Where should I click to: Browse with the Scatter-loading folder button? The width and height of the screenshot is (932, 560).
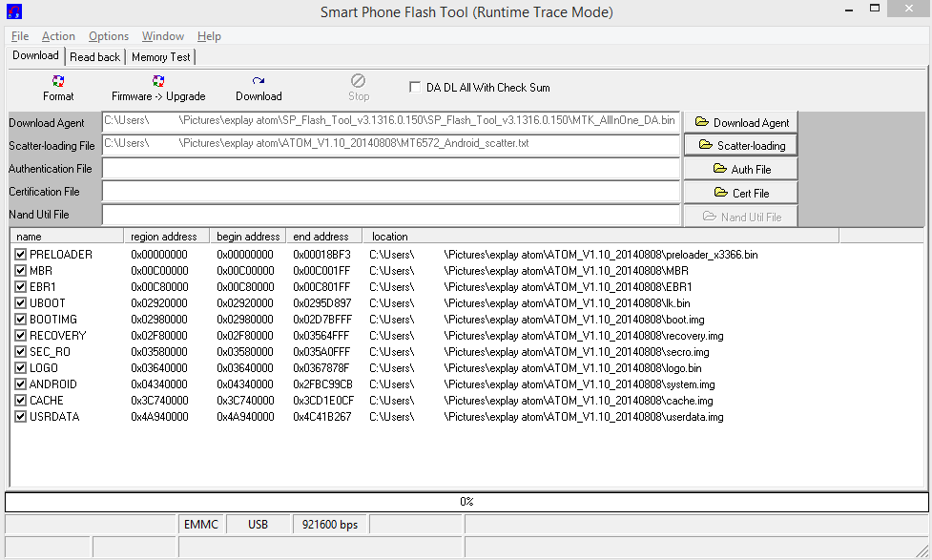(x=740, y=145)
